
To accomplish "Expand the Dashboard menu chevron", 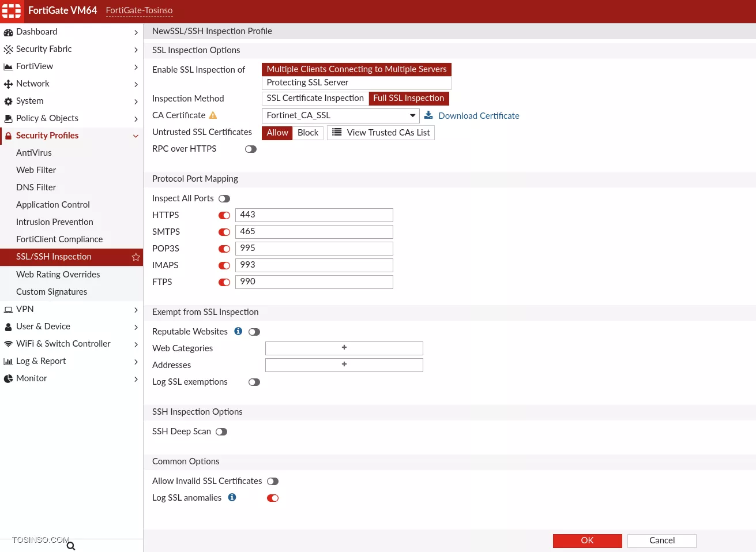I will [x=136, y=32].
